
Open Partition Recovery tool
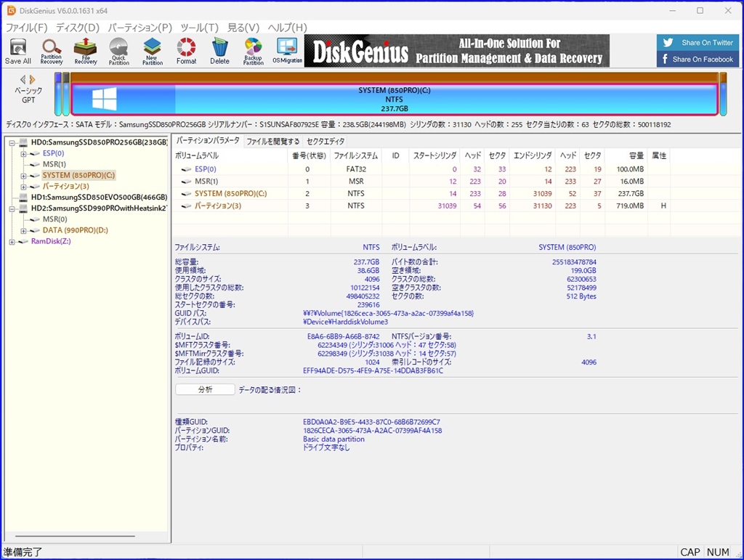(x=52, y=51)
